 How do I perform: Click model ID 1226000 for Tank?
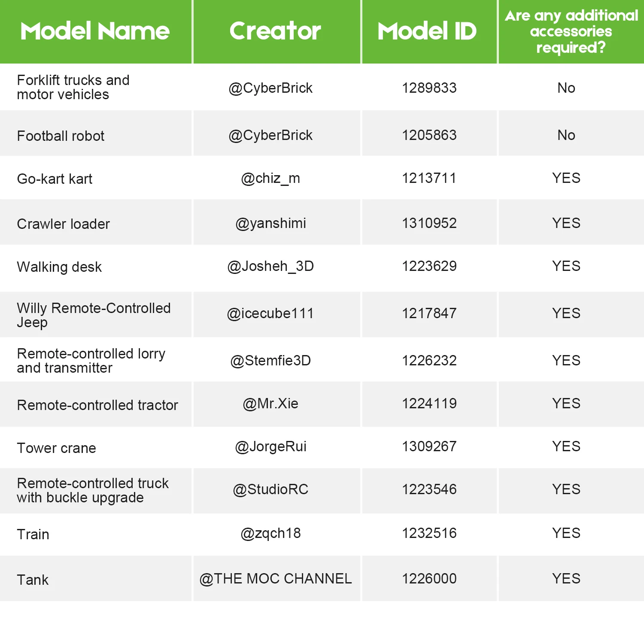pyautogui.click(x=429, y=579)
